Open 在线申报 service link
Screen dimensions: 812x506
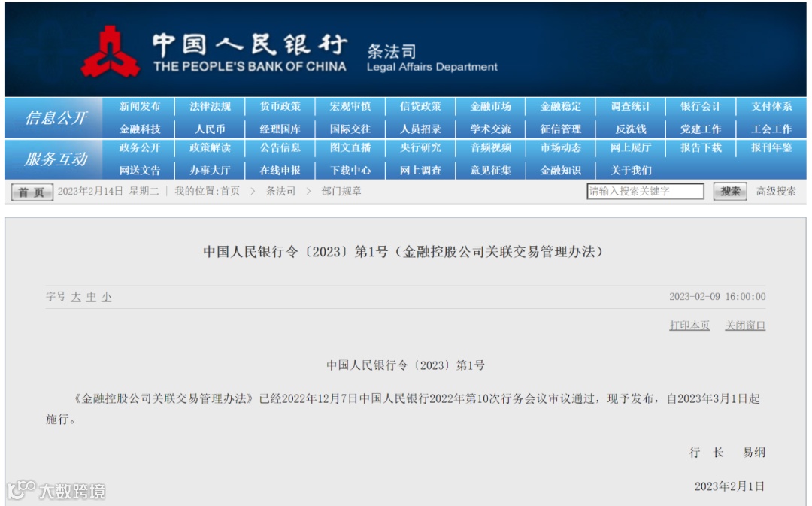(280, 171)
